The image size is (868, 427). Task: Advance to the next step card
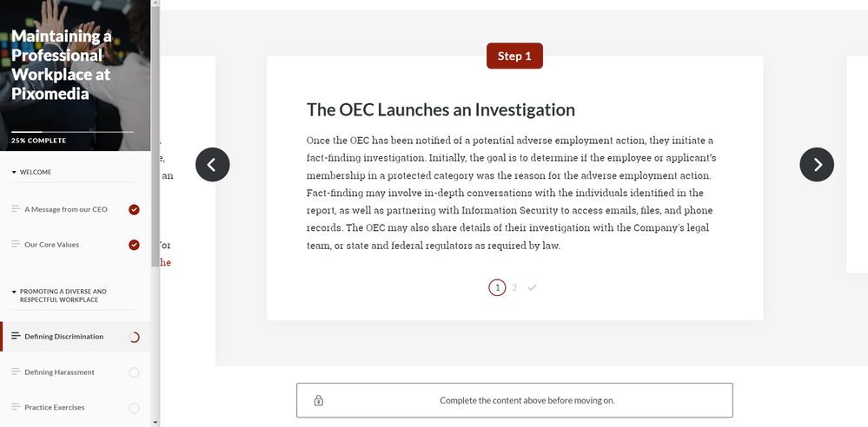[816, 165]
